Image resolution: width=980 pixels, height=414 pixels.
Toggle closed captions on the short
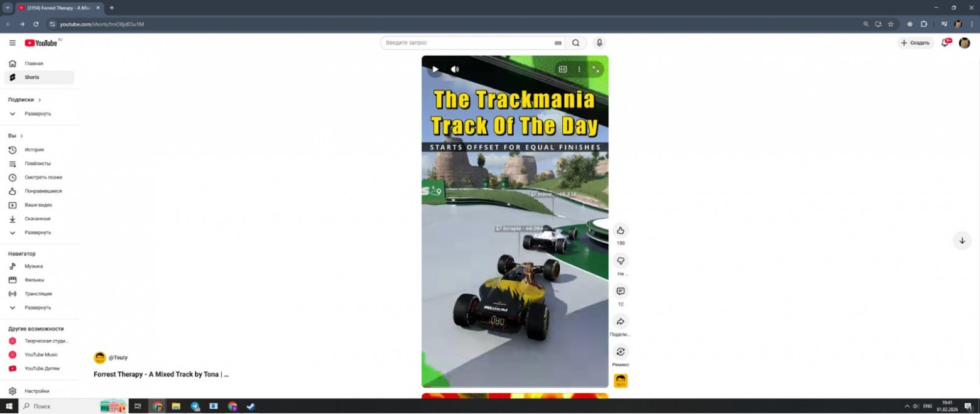[563, 69]
